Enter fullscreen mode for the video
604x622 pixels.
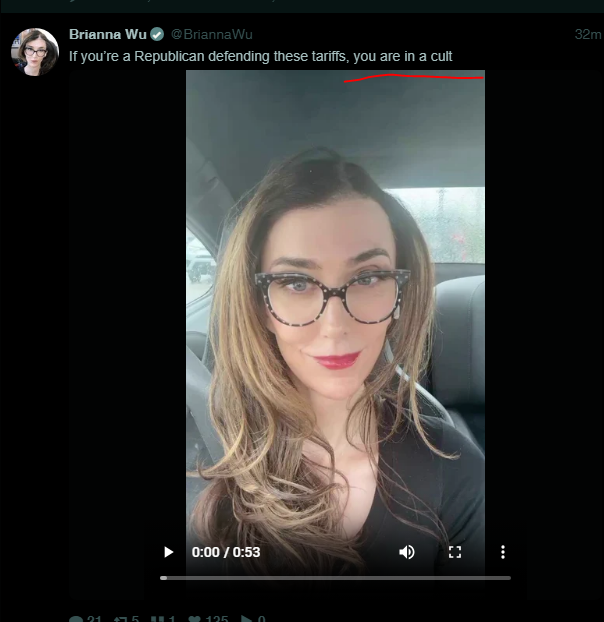(455, 552)
